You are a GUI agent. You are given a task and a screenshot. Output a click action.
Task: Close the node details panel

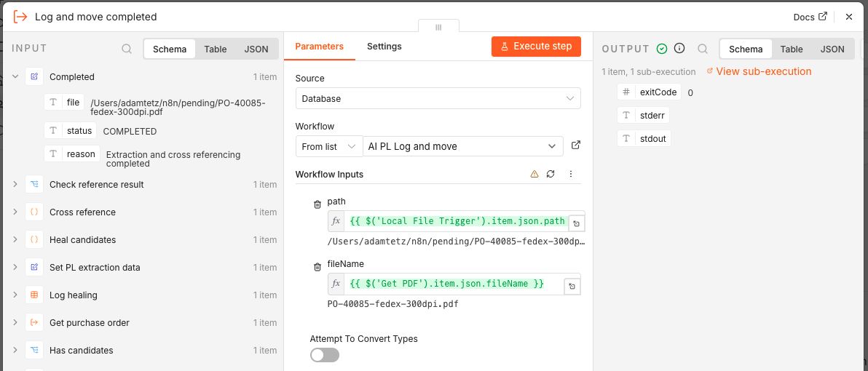[848, 17]
